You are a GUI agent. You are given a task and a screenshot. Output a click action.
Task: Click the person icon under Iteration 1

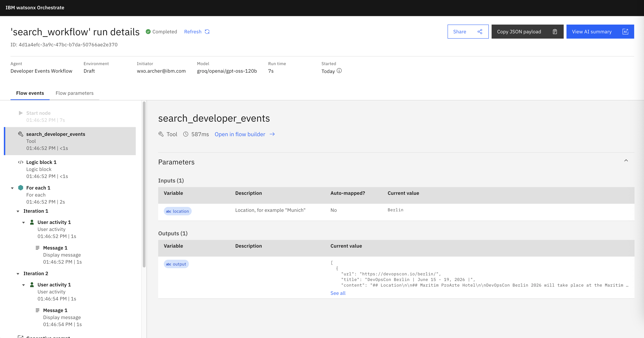click(32, 222)
